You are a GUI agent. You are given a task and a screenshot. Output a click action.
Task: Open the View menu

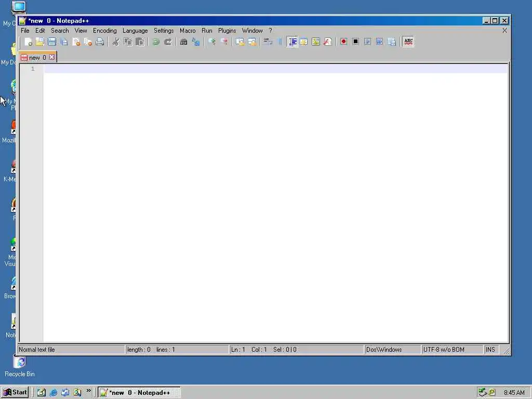click(x=81, y=31)
